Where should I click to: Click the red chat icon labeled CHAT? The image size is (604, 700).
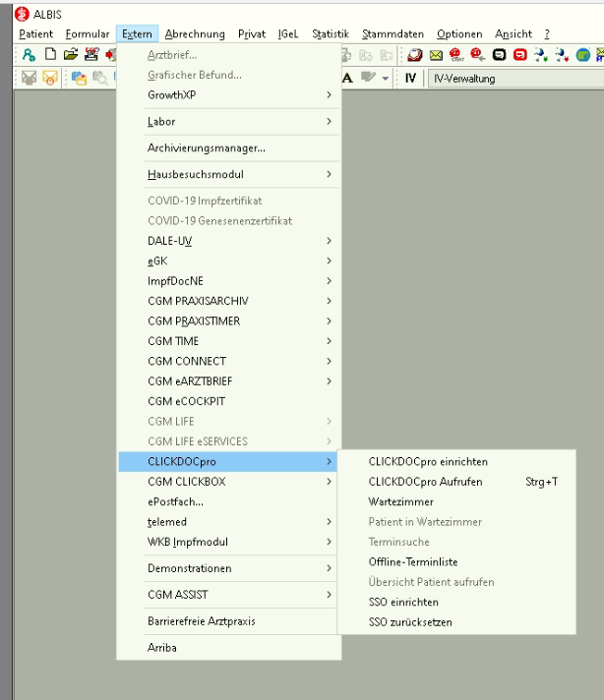[456, 55]
